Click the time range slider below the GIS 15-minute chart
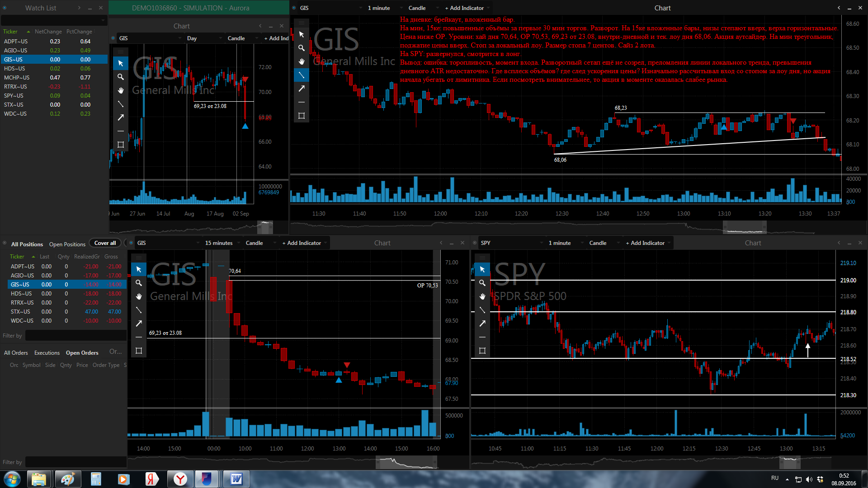 tap(406, 462)
